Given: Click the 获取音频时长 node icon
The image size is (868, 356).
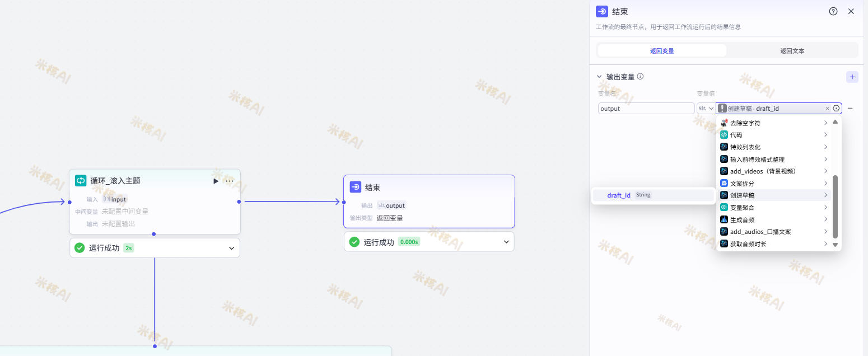Looking at the screenshot, I should (x=724, y=243).
